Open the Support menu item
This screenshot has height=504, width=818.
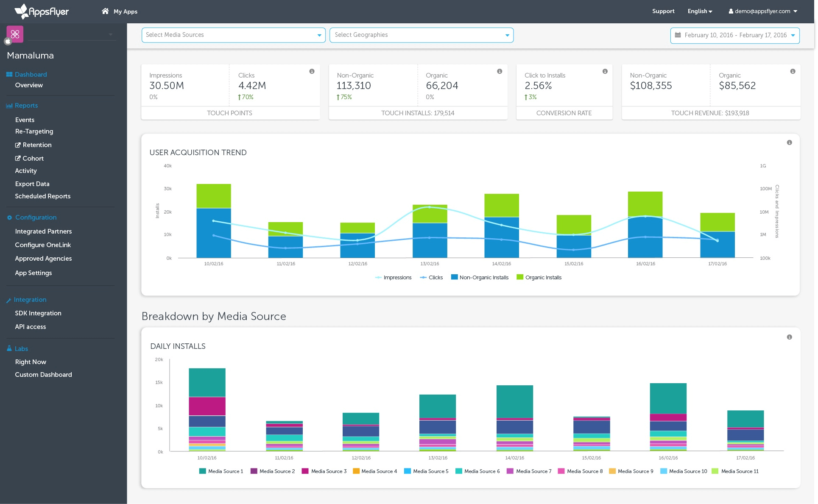tap(663, 11)
